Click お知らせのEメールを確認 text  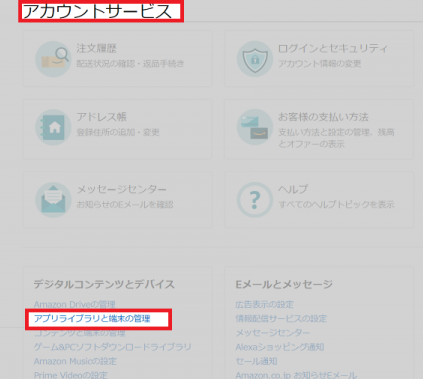point(125,204)
